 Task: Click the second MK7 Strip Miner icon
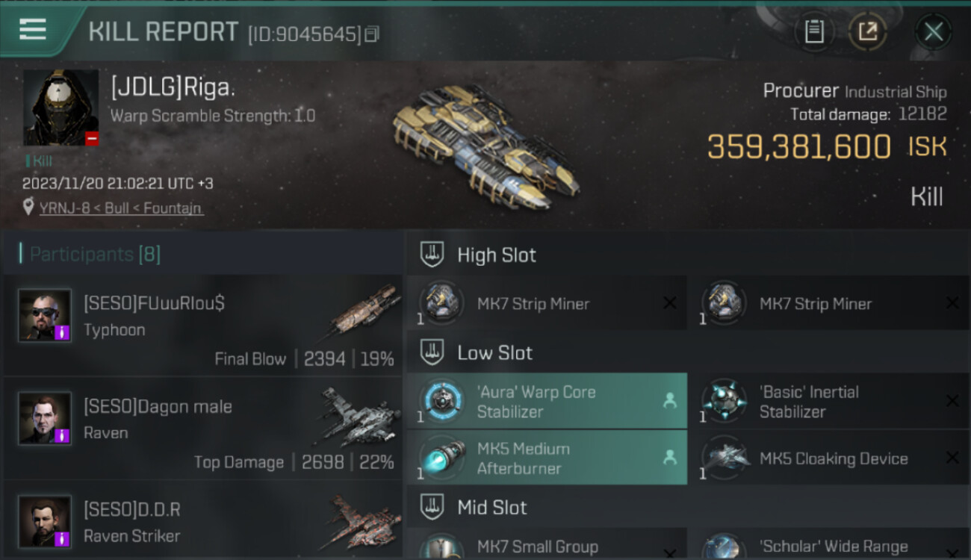pyautogui.click(x=723, y=303)
